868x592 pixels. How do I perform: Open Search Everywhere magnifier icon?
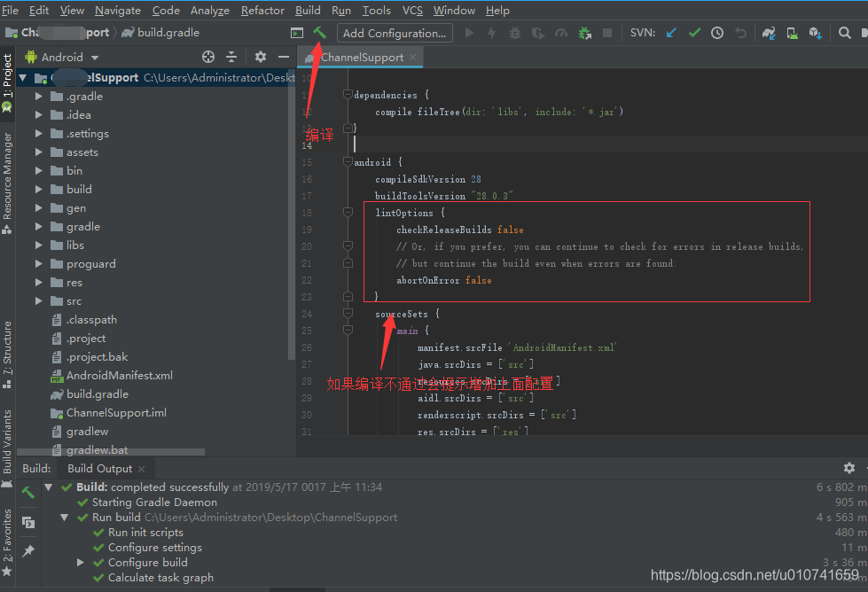tap(843, 32)
